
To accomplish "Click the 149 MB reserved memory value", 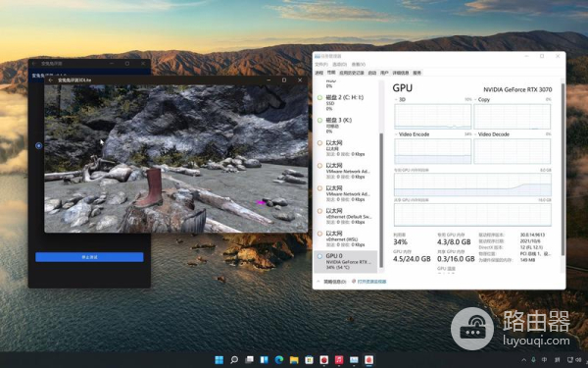I will click(x=527, y=260).
